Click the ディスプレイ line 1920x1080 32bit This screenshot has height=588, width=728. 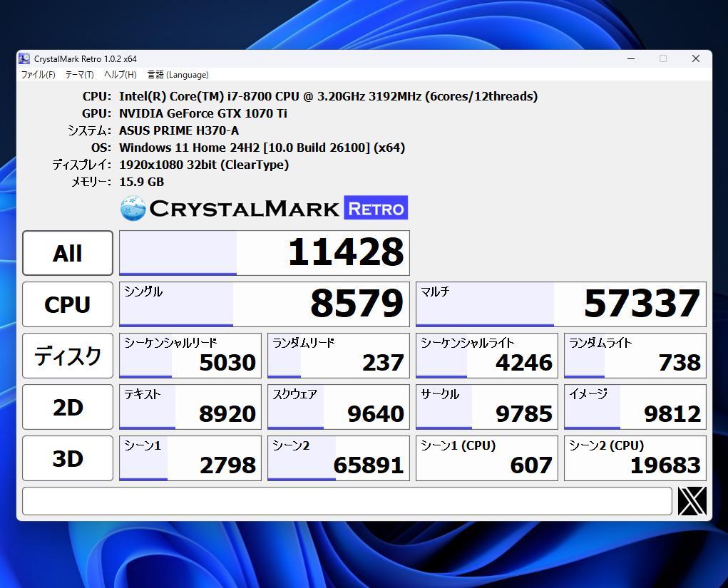[204, 165]
